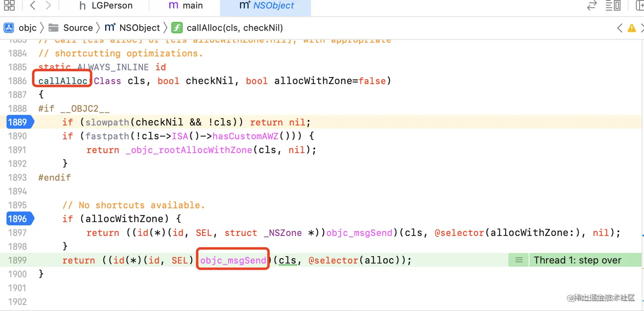Click the swap arrows editor icon
Screen dimensions: 644x311
tap(592, 6)
